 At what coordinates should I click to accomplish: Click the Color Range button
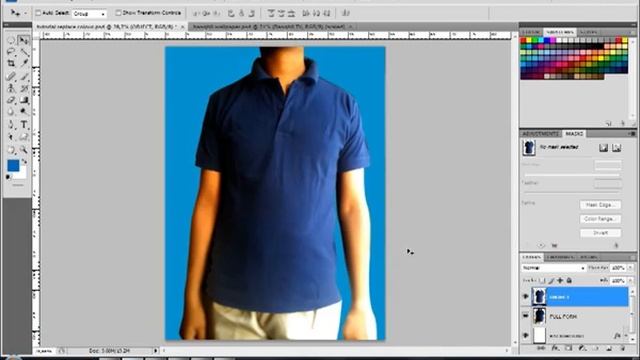600,219
